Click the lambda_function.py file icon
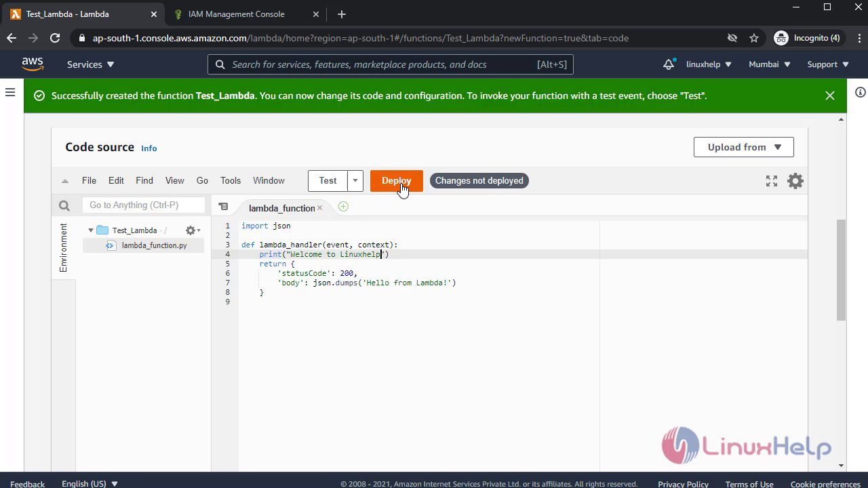The width and height of the screenshot is (868, 488). pyautogui.click(x=111, y=245)
